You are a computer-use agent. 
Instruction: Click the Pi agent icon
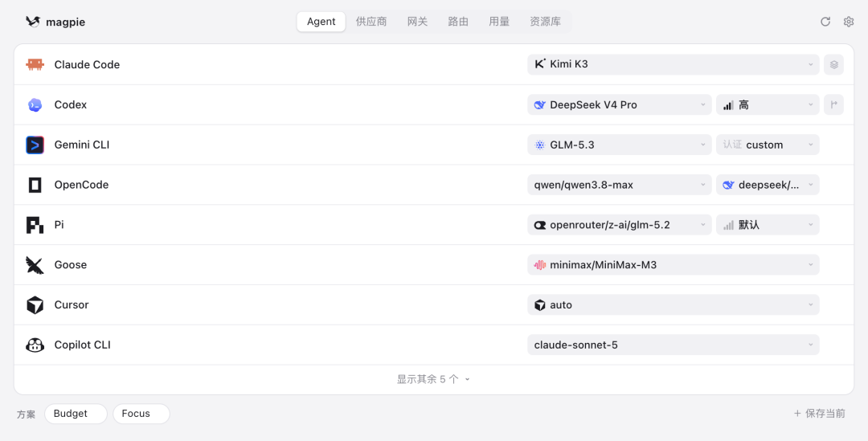pos(35,225)
